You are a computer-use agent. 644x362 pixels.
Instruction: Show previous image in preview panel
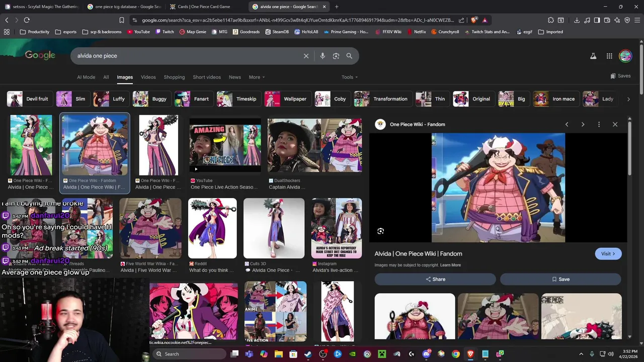pos(567,124)
